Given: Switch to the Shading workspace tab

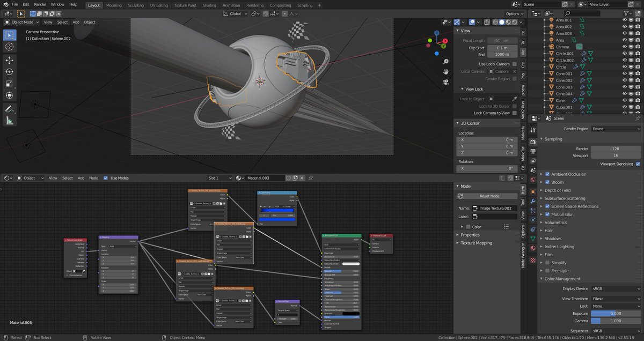Looking at the screenshot, I should click(x=209, y=5).
